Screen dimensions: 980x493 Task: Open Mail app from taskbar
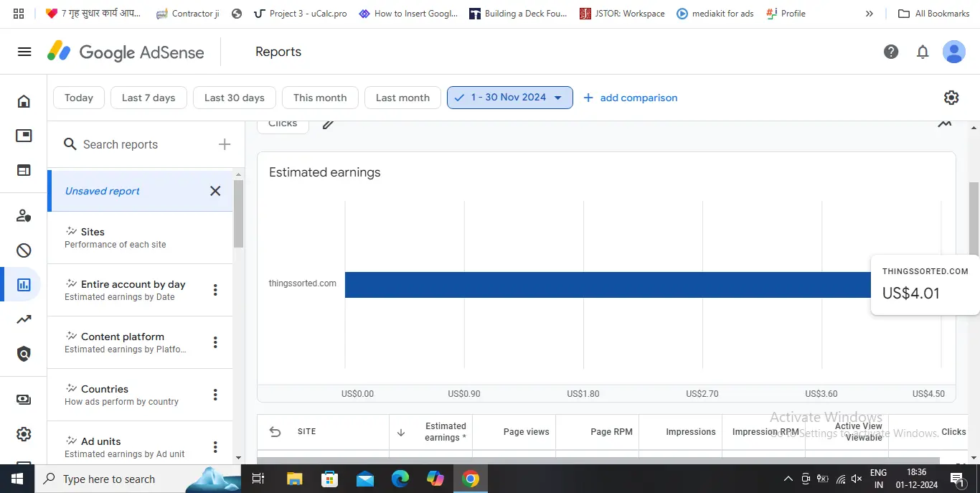[x=364, y=479]
